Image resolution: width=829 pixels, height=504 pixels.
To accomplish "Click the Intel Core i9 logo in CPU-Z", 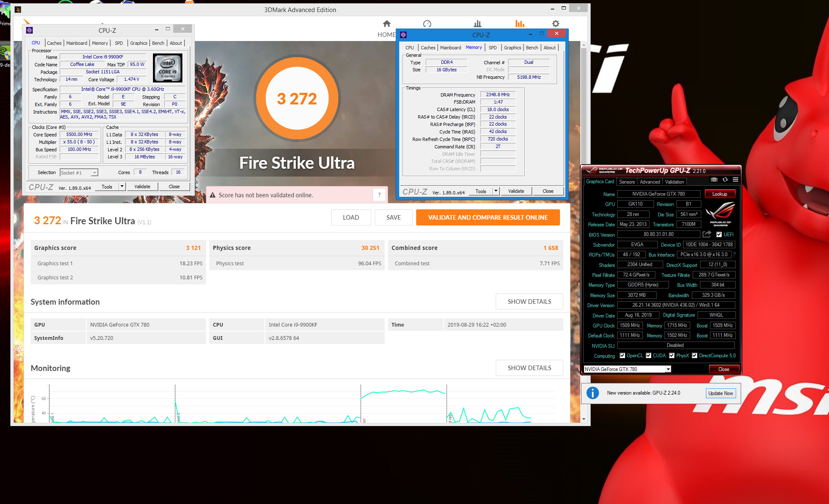I will tap(168, 68).
